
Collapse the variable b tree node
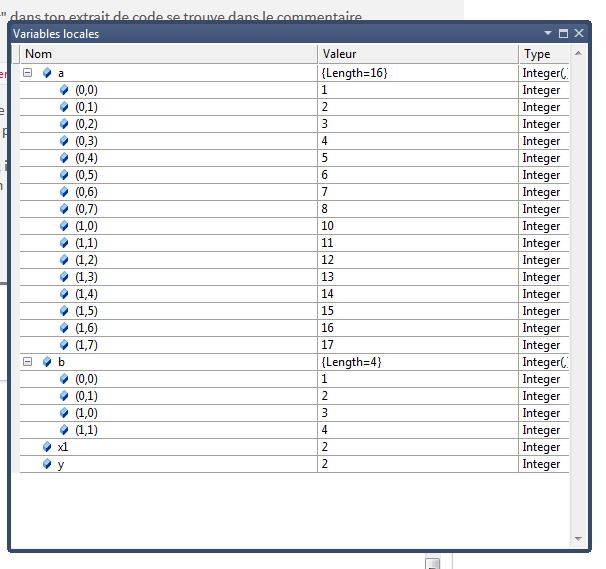pos(27,361)
